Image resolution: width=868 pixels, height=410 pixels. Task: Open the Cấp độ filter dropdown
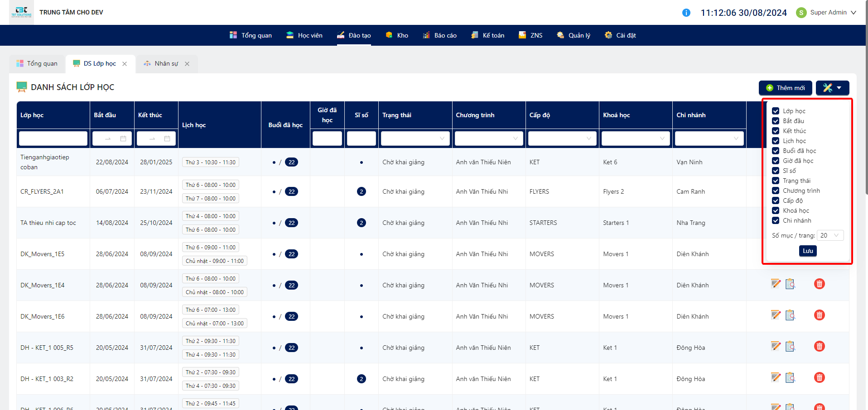pyautogui.click(x=562, y=138)
